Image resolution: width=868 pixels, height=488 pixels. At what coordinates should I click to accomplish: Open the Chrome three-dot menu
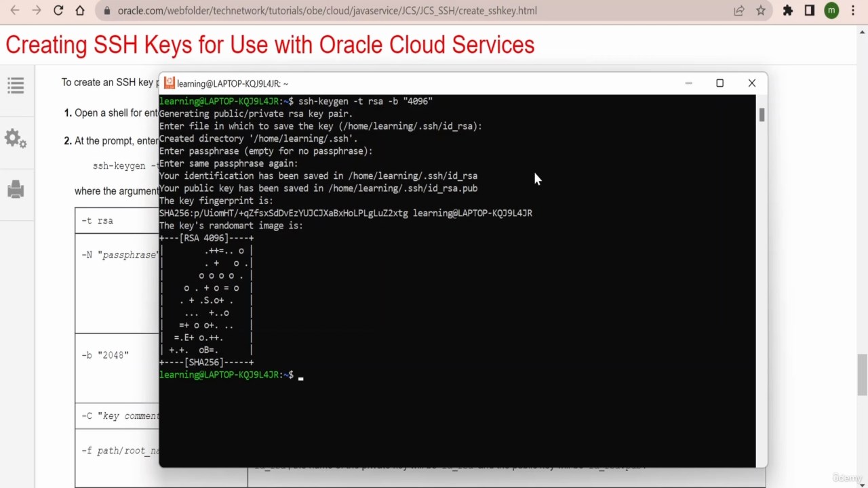click(853, 11)
